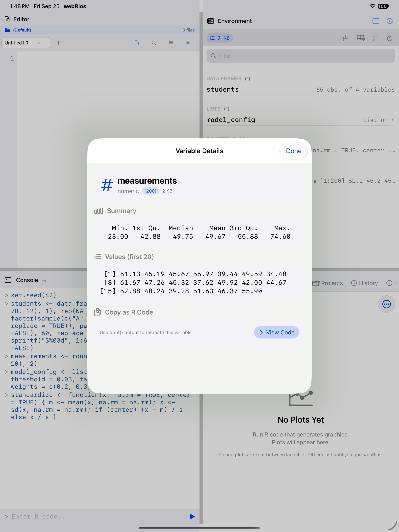
Task: Open View Code for dput output
Action: pyautogui.click(x=277, y=332)
